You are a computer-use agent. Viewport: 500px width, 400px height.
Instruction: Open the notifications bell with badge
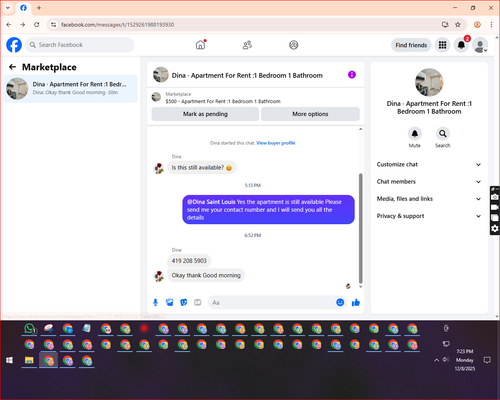[x=461, y=45]
